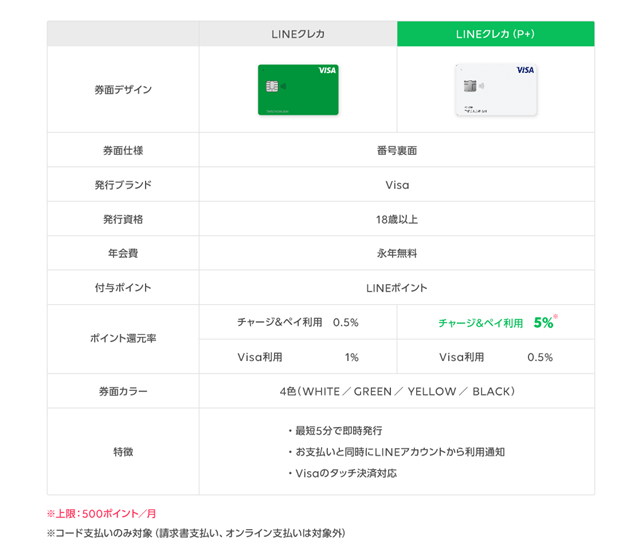Click the VISA logo on the white card
Viewport: 642px width, 552px height.
pyautogui.click(x=525, y=70)
